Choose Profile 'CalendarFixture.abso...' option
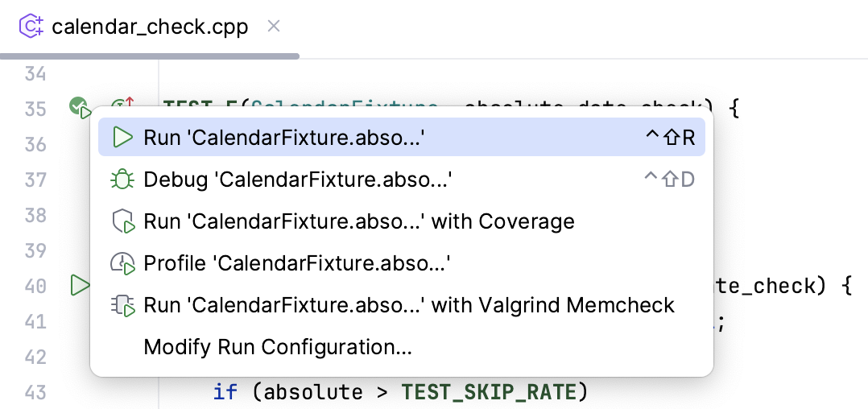 (296, 263)
